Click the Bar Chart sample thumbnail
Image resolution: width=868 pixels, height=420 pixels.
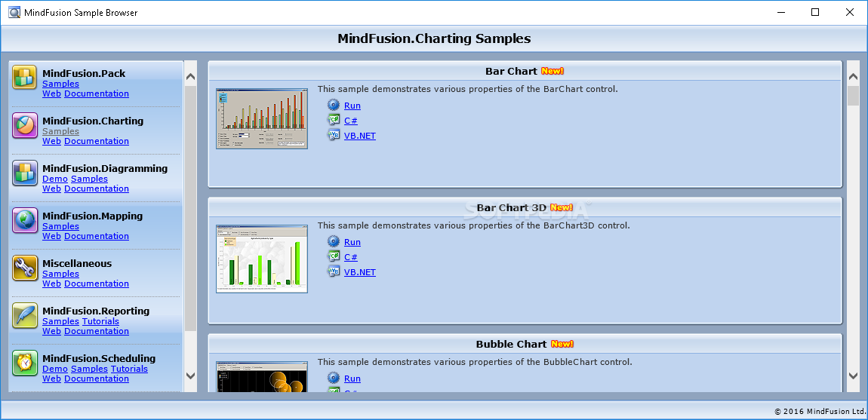click(262, 118)
